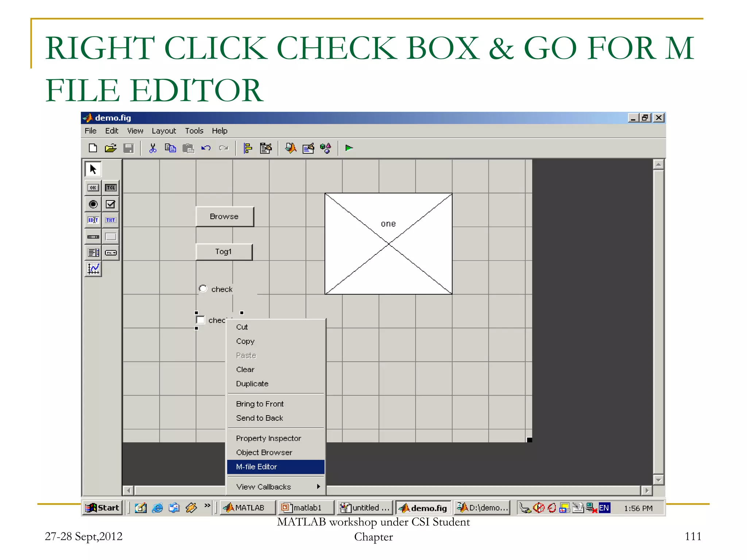Choose the Edit Text palette tool

coord(93,220)
